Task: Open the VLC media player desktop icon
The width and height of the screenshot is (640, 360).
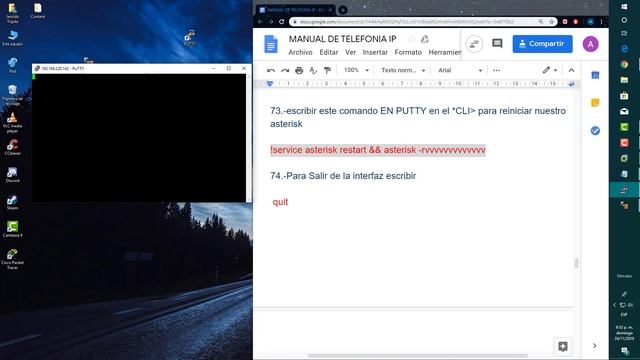Action: (x=12, y=122)
